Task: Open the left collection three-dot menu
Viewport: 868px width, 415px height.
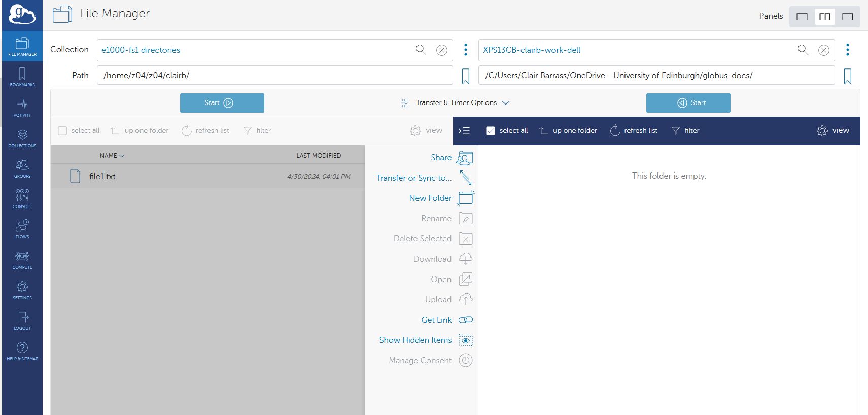Action: (x=466, y=50)
